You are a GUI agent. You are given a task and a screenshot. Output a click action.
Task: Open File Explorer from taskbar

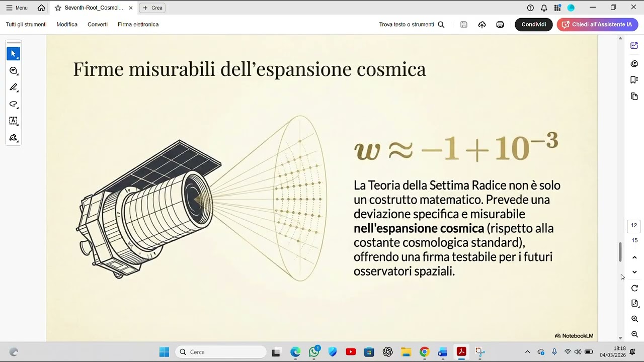406,352
